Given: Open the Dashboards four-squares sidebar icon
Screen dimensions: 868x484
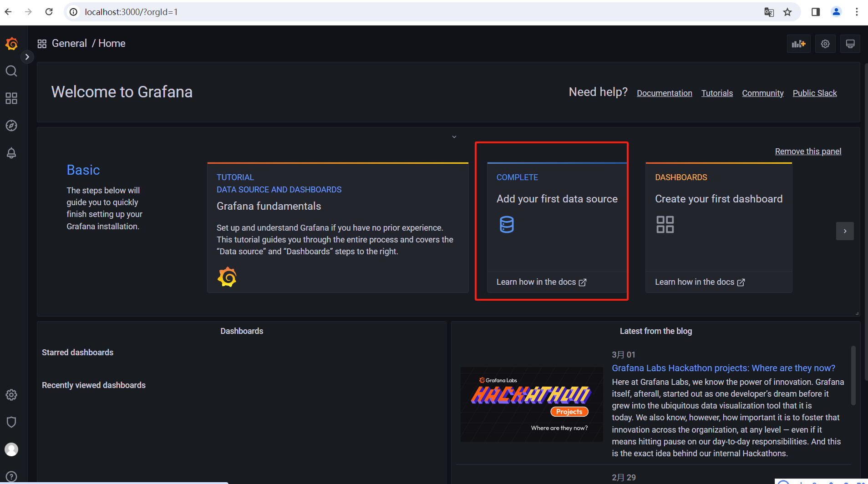Looking at the screenshot, I should point(11,98).
